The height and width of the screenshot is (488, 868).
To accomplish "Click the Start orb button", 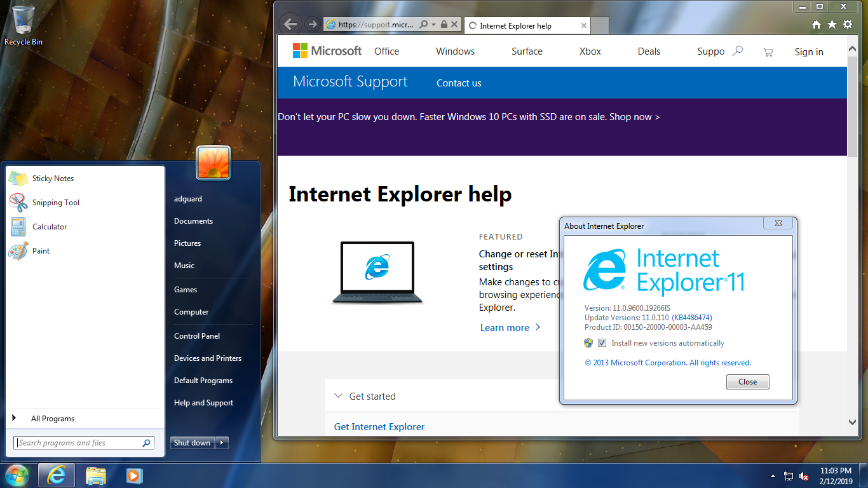I will pos(17,475).
